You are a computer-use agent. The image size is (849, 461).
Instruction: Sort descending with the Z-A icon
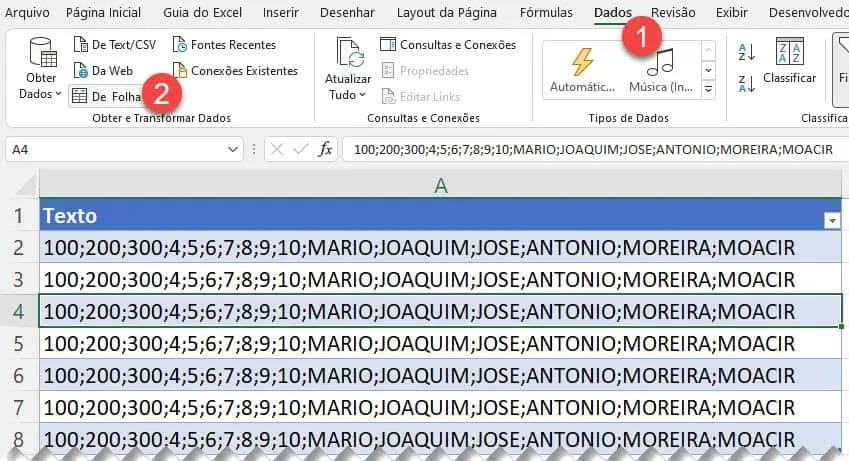(747, 84)
